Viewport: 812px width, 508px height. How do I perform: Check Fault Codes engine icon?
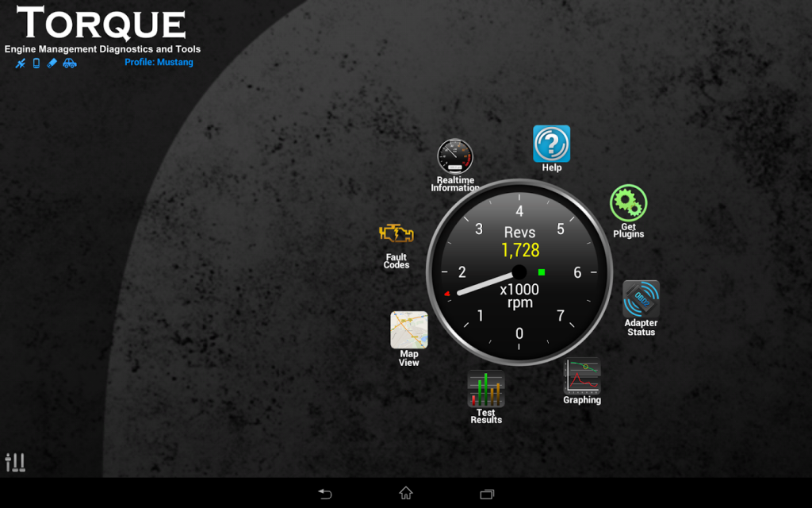(396, 234)
